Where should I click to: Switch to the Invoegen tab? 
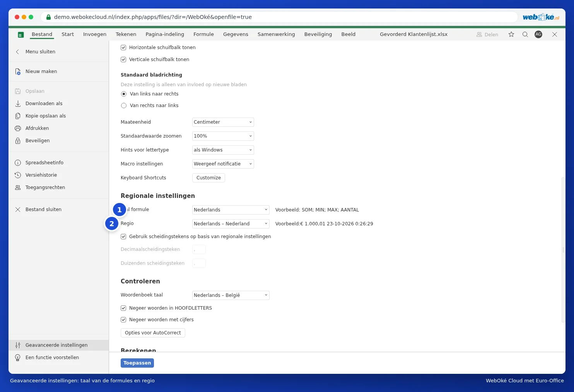point(95,34)
